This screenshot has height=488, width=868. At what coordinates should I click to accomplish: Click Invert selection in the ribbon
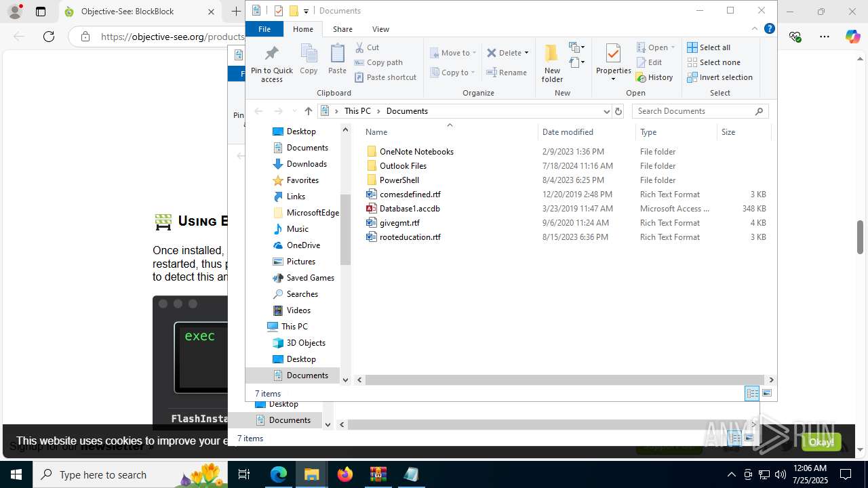719,77
